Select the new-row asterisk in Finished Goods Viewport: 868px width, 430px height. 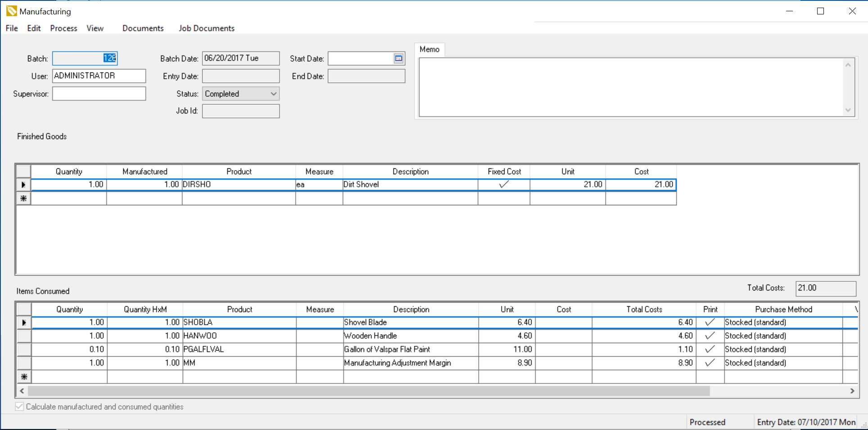pos(23,198)
